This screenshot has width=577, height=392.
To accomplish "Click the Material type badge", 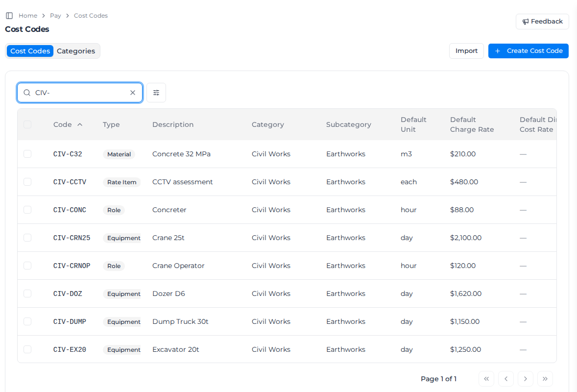I will pyautogui.click(x=119, y=154).
